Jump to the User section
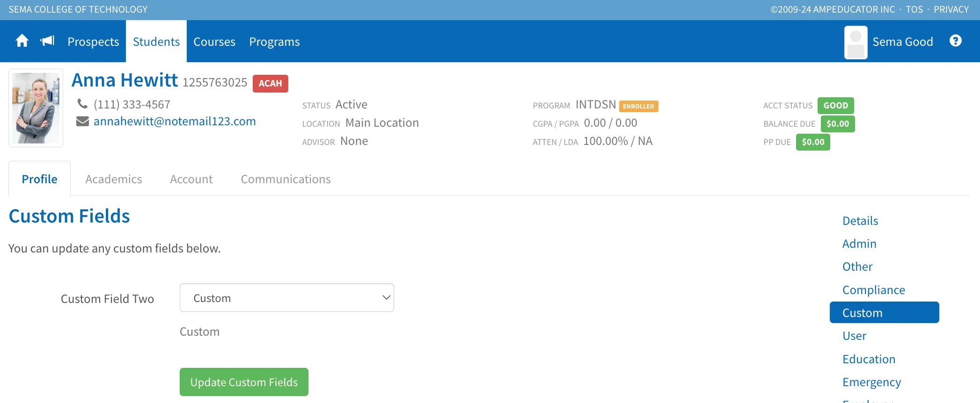The image size is (980, 403). click(x=855, y=336)
